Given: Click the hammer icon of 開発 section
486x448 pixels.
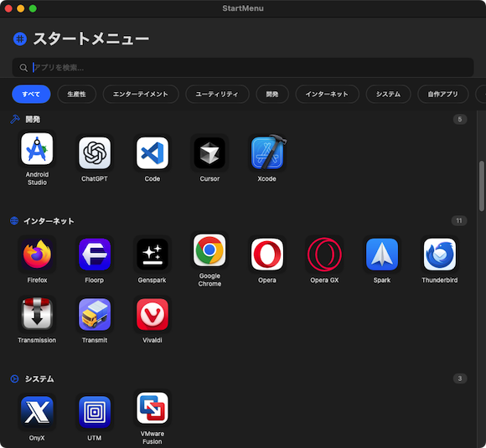Looking at the screenshot, I should coord(15,119).
